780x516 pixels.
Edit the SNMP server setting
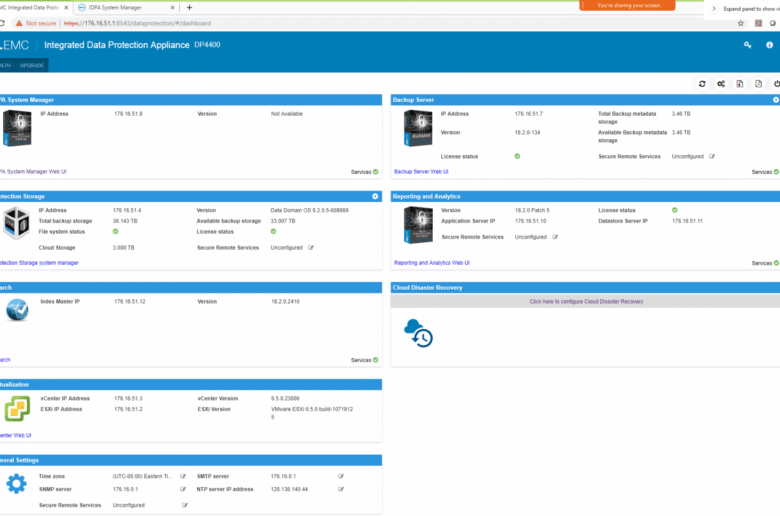tap(183, 489)
